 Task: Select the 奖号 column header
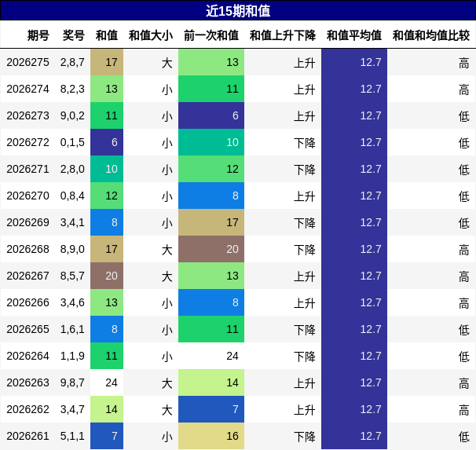(74, 35)
